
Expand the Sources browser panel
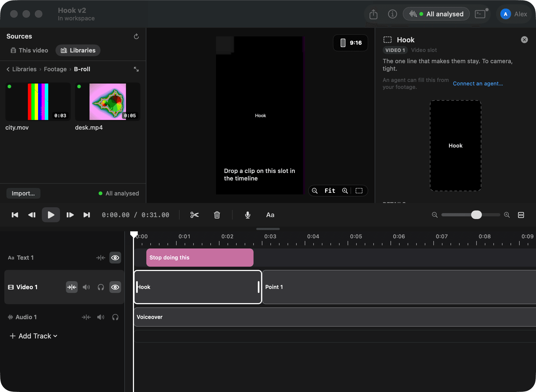136,69
